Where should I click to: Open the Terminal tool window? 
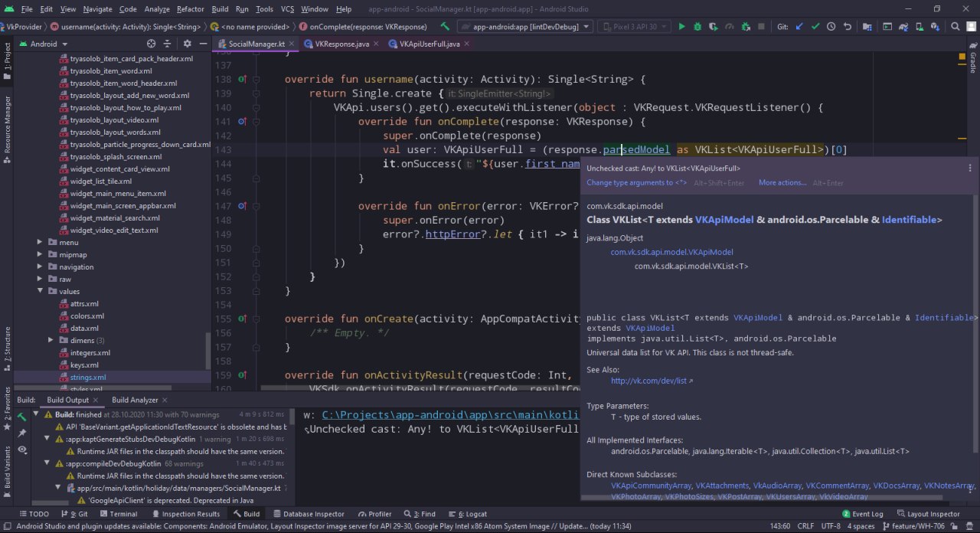(x=118, y=514)
